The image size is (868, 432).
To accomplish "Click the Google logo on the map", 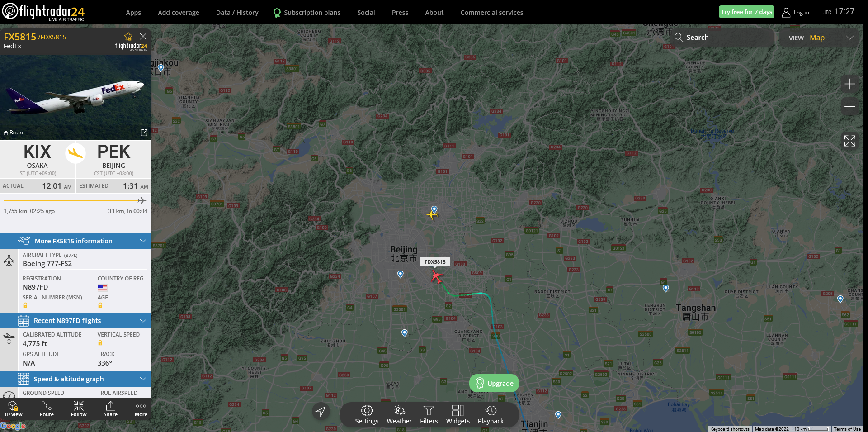I will click(x=13, y=426).
